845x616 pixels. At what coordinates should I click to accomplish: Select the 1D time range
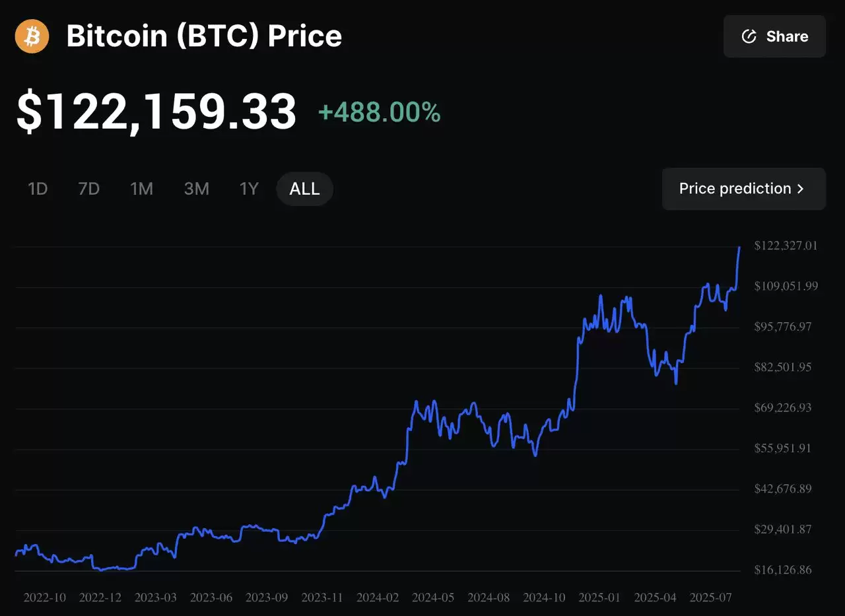(38, 189)
